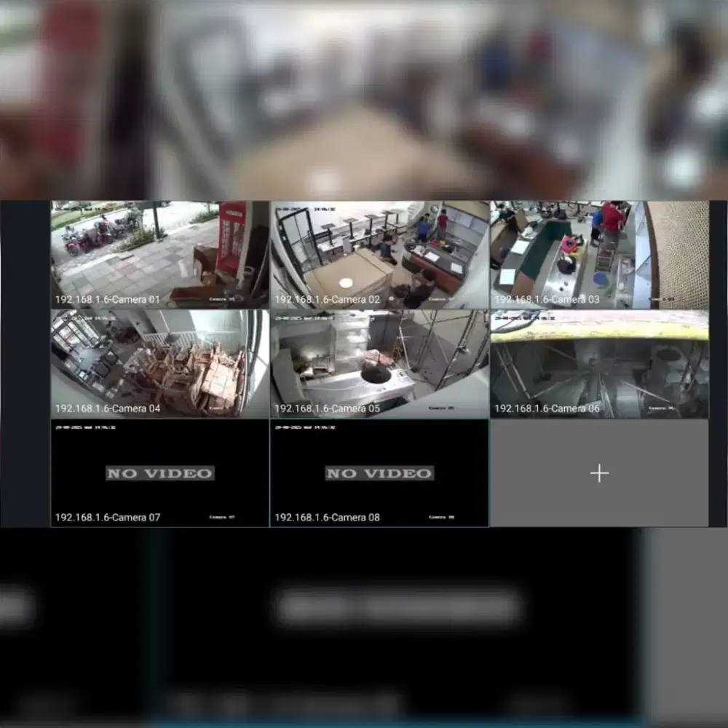Click the plus icon to add a channel
The image size is (728, 728).
pos(599,473)
